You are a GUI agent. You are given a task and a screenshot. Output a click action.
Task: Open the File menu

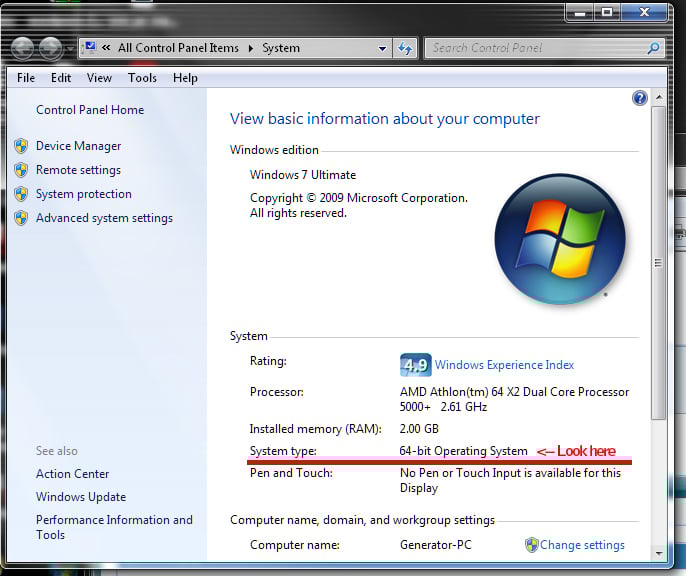(26, 78)
